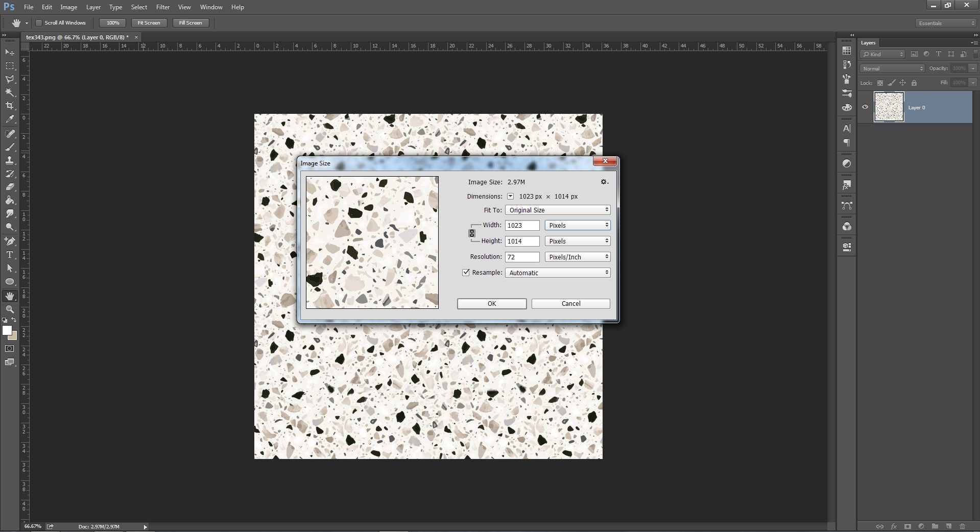Screen dimensions: 980x532
Task: Open the Character panel icon
Action: (x=847, y=128)
